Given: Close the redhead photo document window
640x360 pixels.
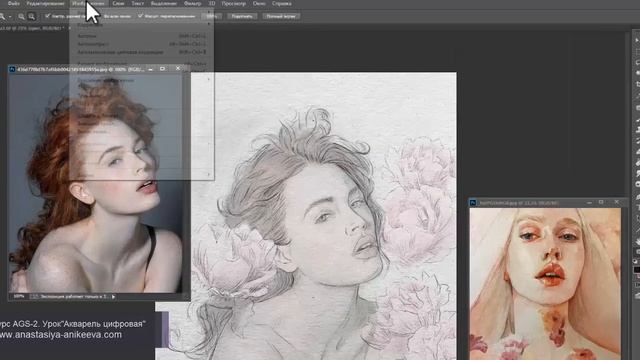Looking at the screenshot, I should 178,69.
